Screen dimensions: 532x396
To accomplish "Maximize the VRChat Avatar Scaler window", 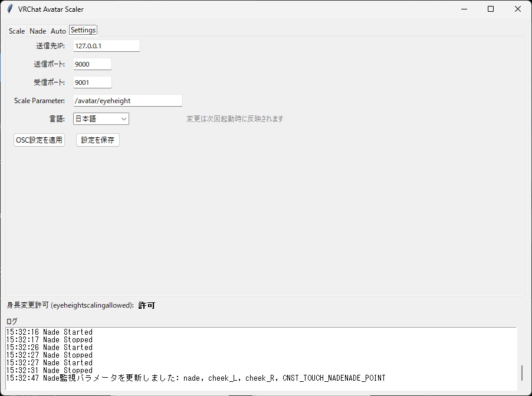I will click(491, 9).
